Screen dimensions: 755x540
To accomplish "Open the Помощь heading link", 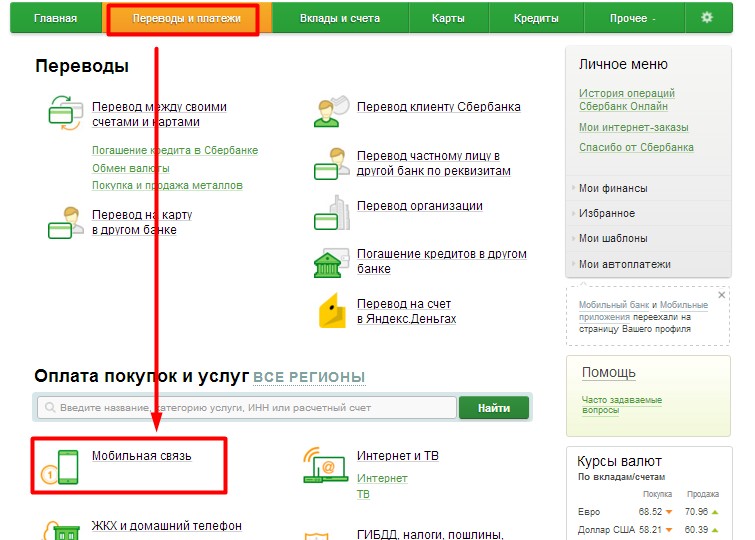I will 609,372.
